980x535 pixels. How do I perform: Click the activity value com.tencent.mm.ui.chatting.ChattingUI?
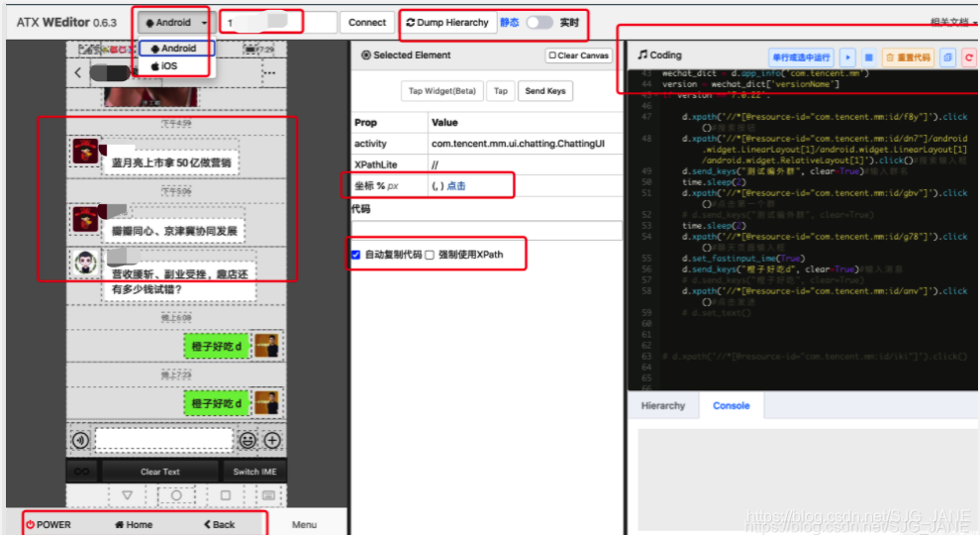click(x=518, y=144)
